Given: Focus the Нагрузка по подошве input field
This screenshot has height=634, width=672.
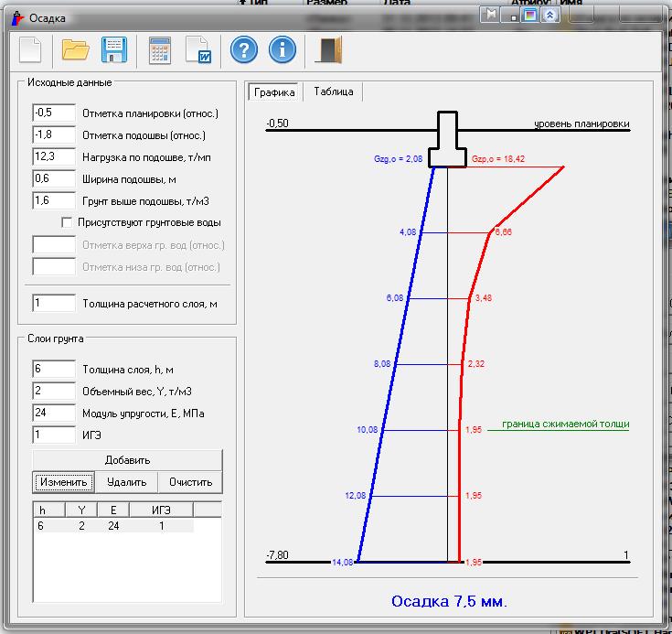Looking at the screenshot, I should point(54,156).
